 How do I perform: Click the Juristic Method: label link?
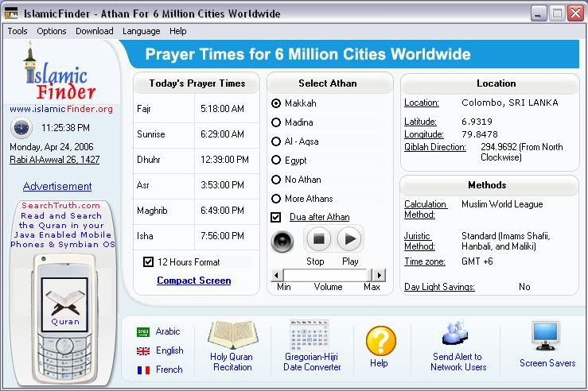[x=419, y=241]
